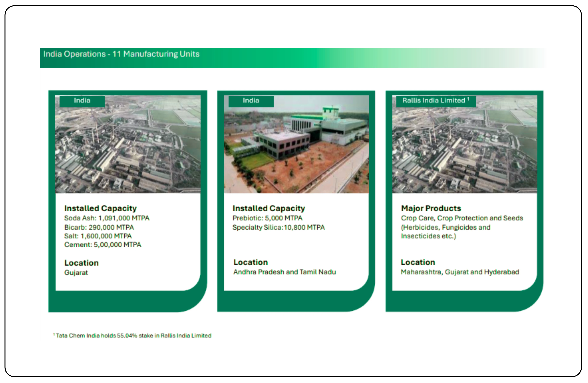This screenshot has height=383, width=588.
Task: Click Andhra Pradesh and Tamil Nadu text
Action: [x=284, y=272]
